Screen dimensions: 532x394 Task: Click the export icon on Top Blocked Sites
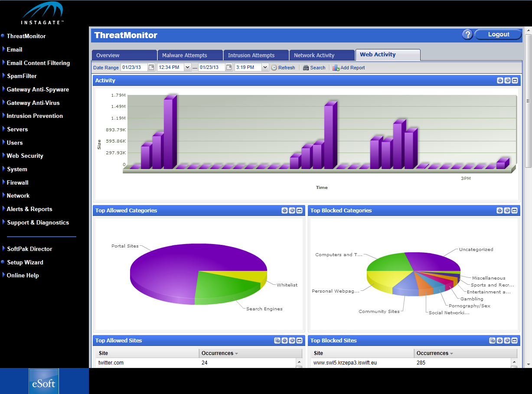(493, 340)
